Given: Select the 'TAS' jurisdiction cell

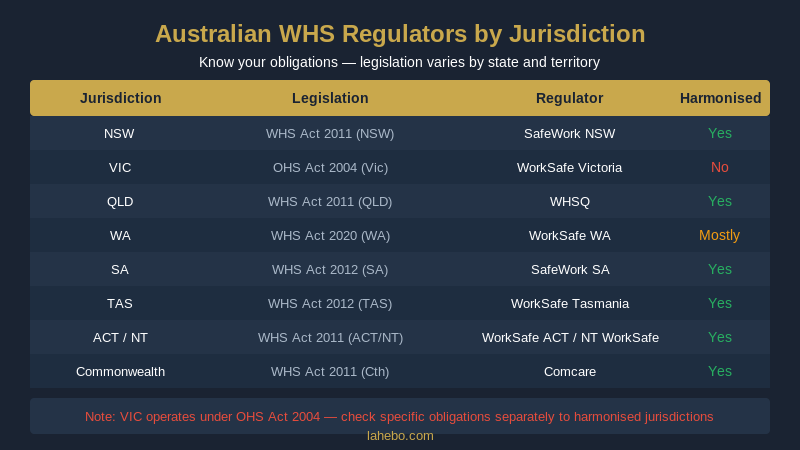Looking at the screenshot, I should (120, 304).
